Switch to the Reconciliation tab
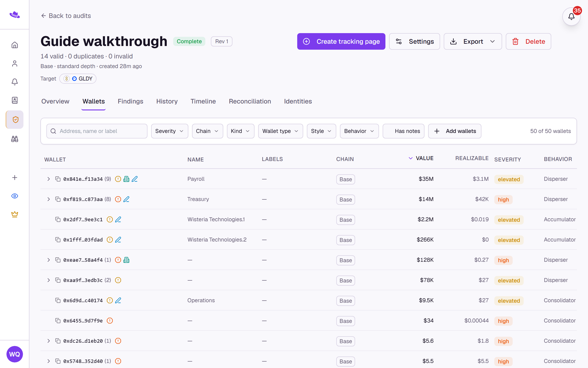588x368 pixels. (x=250, y=101)
